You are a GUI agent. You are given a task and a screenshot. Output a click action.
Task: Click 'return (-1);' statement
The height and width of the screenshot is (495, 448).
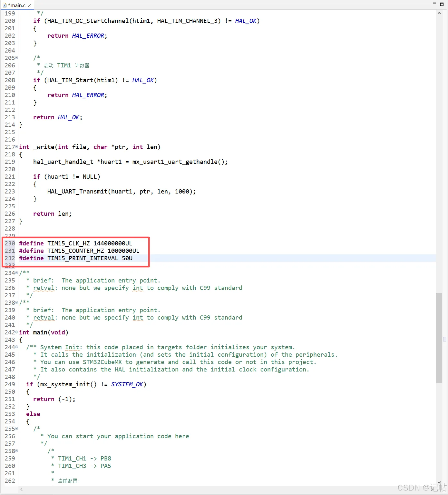coord(54,399)
